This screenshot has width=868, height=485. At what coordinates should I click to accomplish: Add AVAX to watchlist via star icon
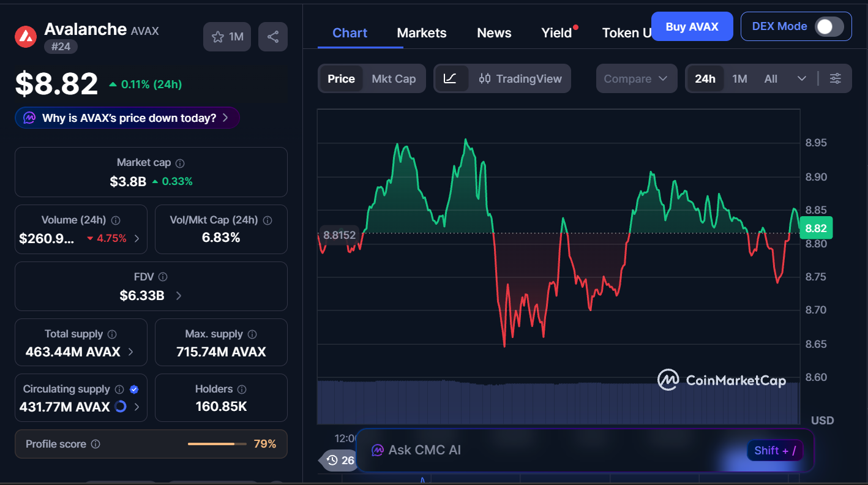click(x=219, y=37)
